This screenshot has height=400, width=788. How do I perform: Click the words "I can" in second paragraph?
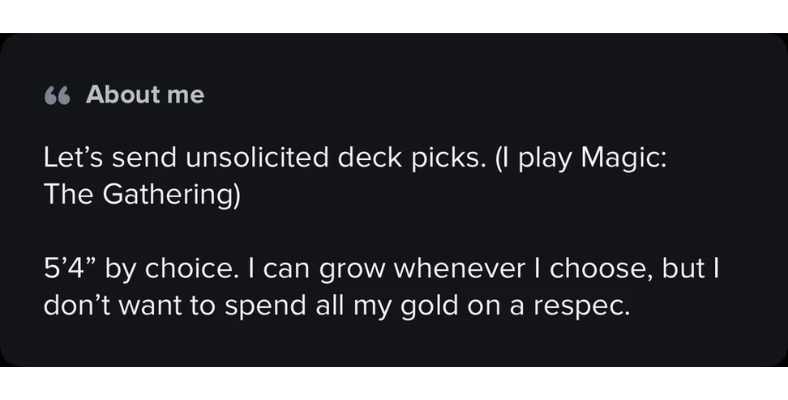[265, 271]
